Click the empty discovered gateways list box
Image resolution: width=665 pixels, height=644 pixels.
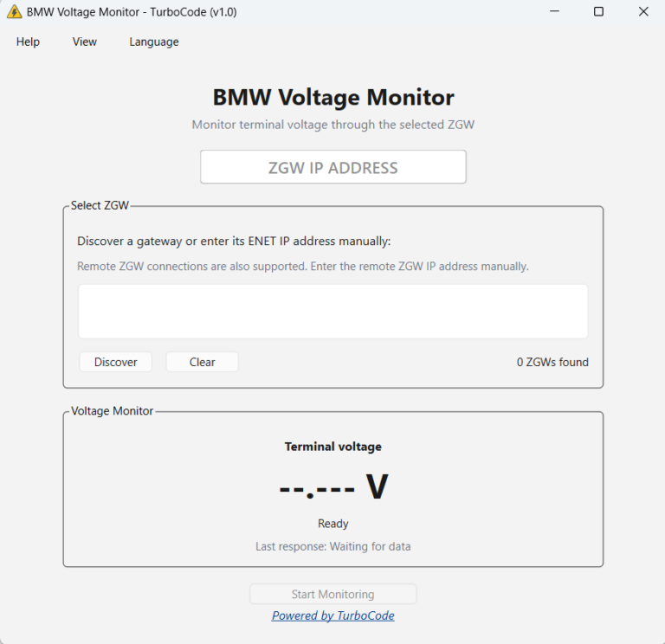333,312
